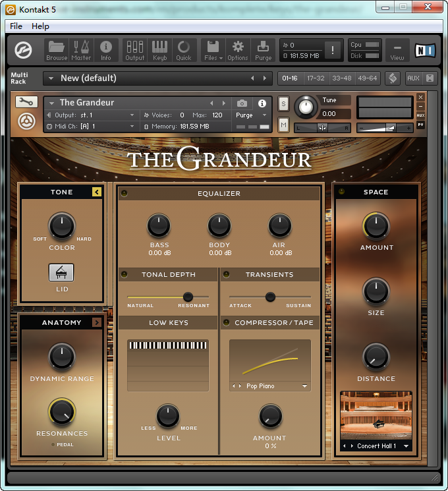
Task: Toggle the rack AUX button
Action: click(x=413, y=78)
